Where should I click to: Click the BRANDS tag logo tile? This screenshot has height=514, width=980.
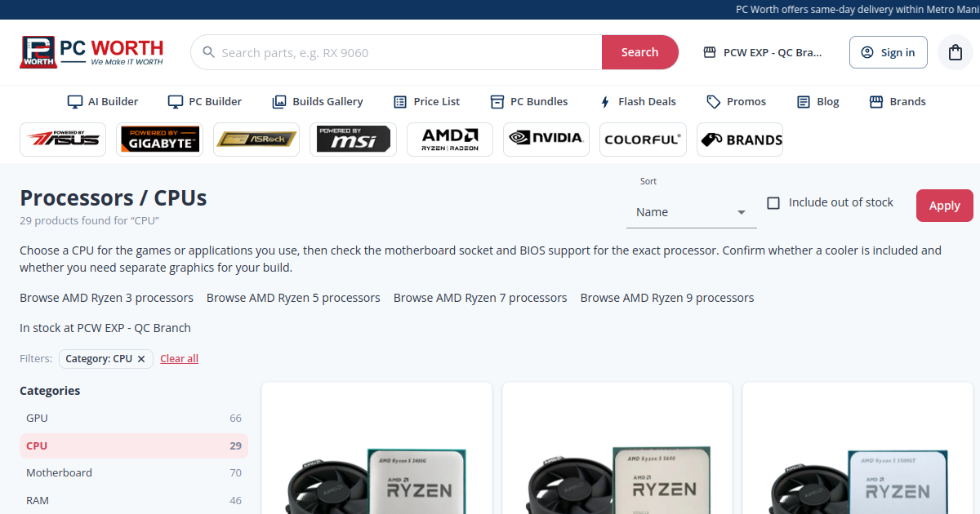(740, 140)
